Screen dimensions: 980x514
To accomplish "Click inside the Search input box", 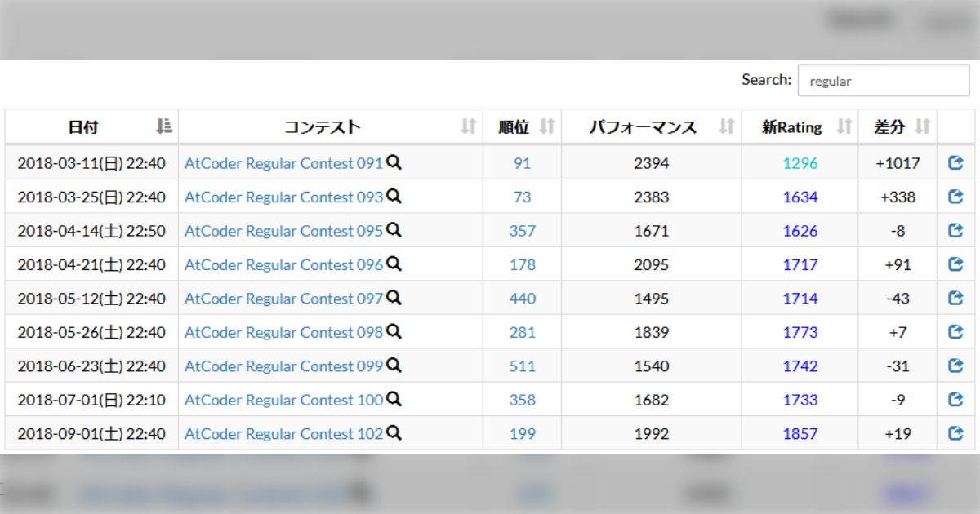I will (882, 80).
